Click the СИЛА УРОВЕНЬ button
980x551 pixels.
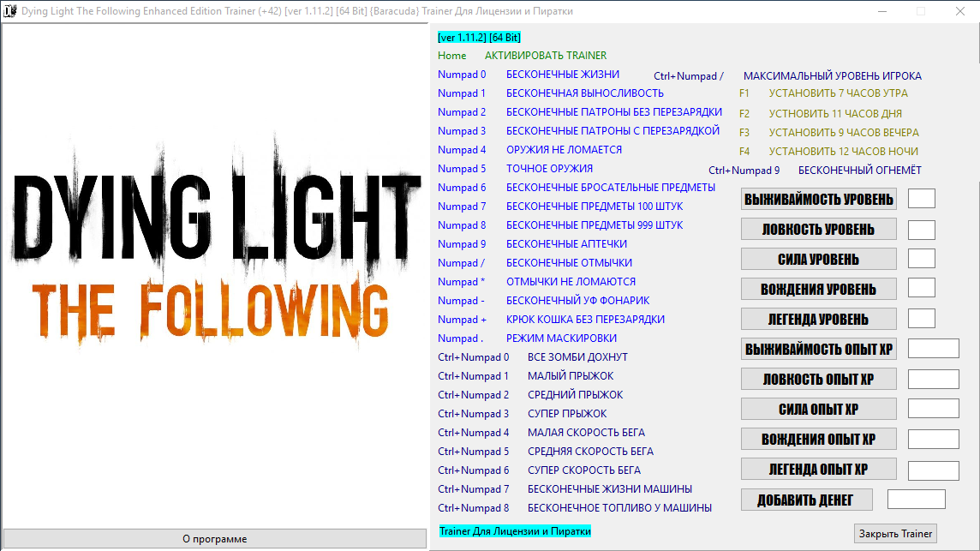click(819, 260)
